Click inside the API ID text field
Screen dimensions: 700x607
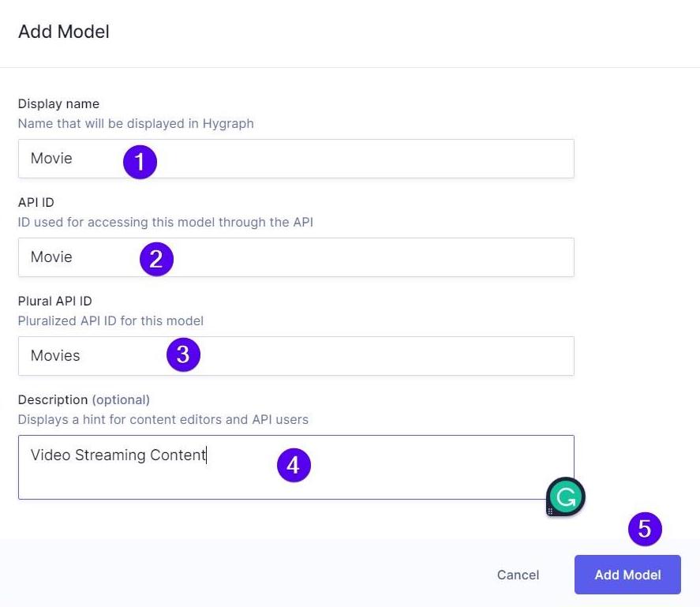[296, 257]
